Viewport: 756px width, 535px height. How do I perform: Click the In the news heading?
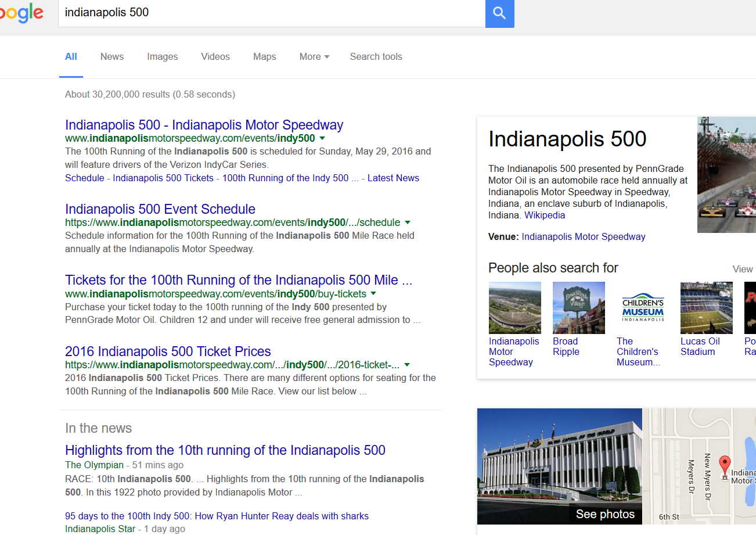tap(98, 428)
